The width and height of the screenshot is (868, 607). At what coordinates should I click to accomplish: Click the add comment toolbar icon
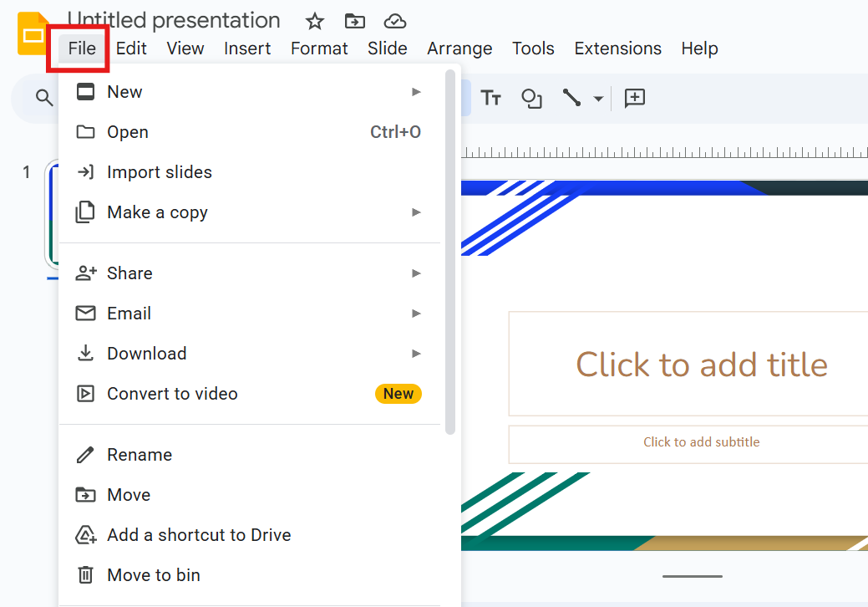pos(634,98)
